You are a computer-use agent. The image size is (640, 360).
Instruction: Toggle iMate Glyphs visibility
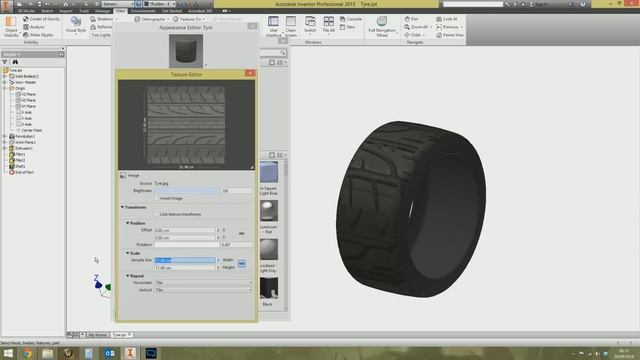point(38,35)
